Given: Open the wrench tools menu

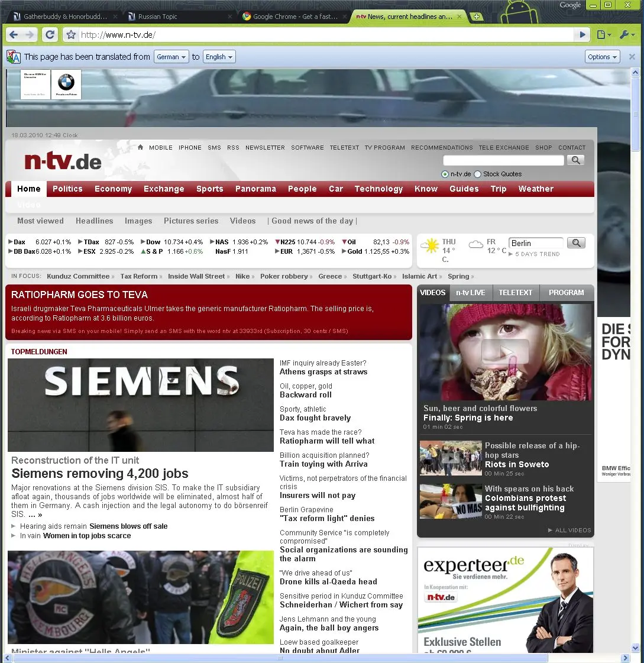Looking at the screenshot, I should coord(627,35).
